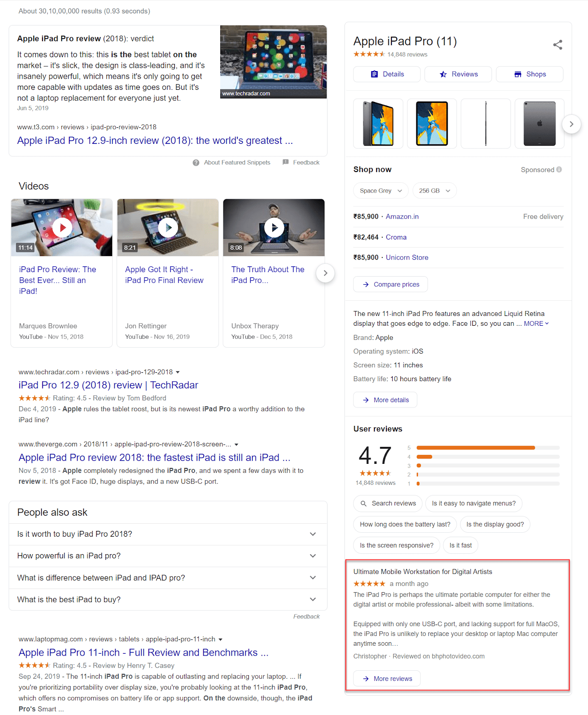Click the 1-star rating bar

(x=488, y=484)
